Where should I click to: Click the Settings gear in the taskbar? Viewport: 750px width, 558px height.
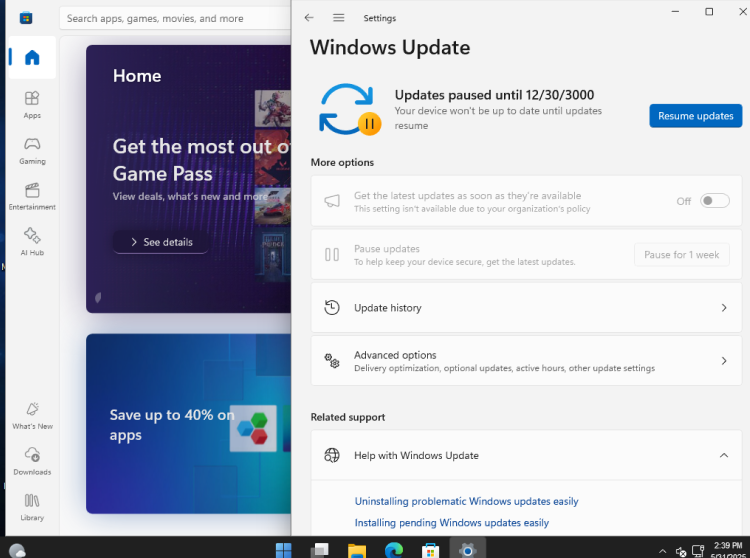pyautogui.click(x=467, y=550)
